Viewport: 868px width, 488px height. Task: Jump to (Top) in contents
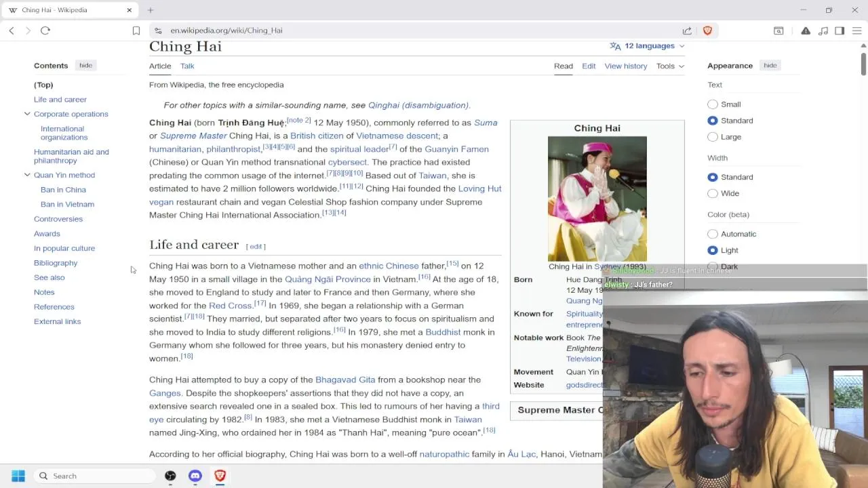pyautogui.click(x=43, y=85)
